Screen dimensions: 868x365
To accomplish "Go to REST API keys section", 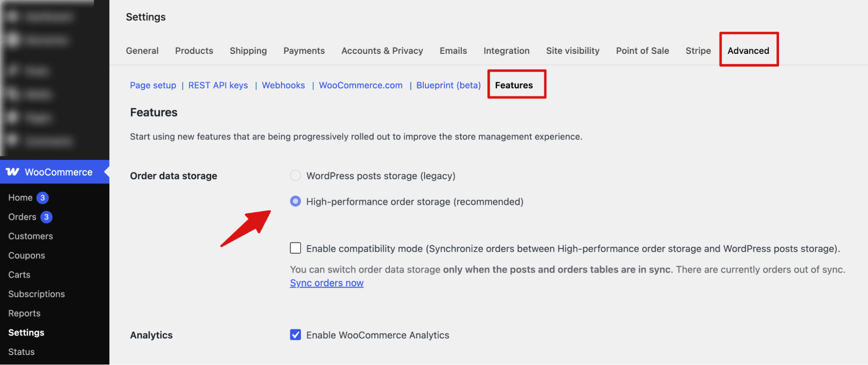I will tap(218, 86).
